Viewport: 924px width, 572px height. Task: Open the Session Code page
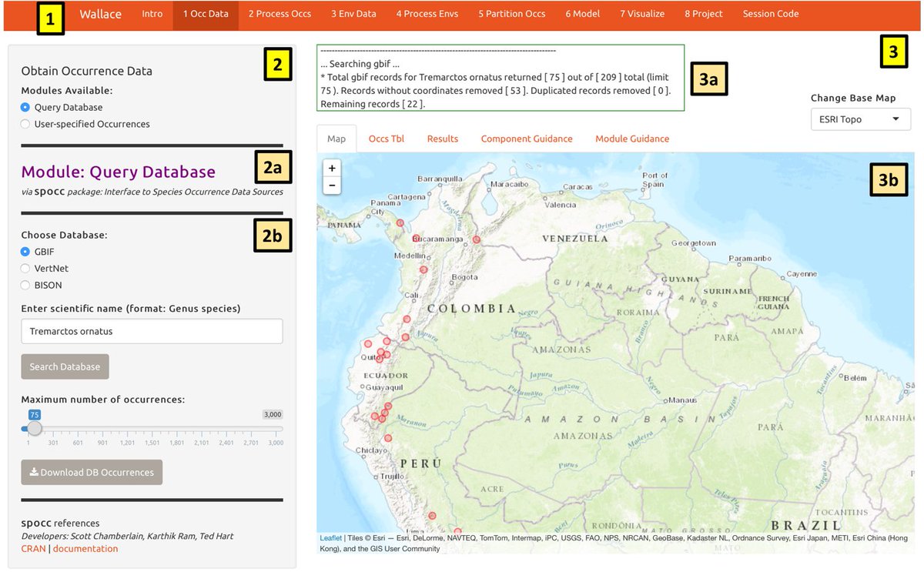pyautogui.click(x=770, y=13)
